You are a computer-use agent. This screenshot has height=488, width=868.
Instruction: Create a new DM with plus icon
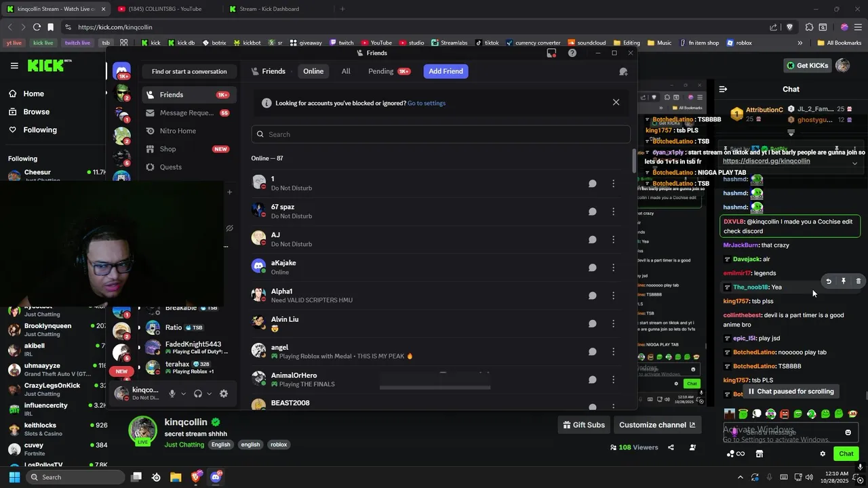click(229, 192)
